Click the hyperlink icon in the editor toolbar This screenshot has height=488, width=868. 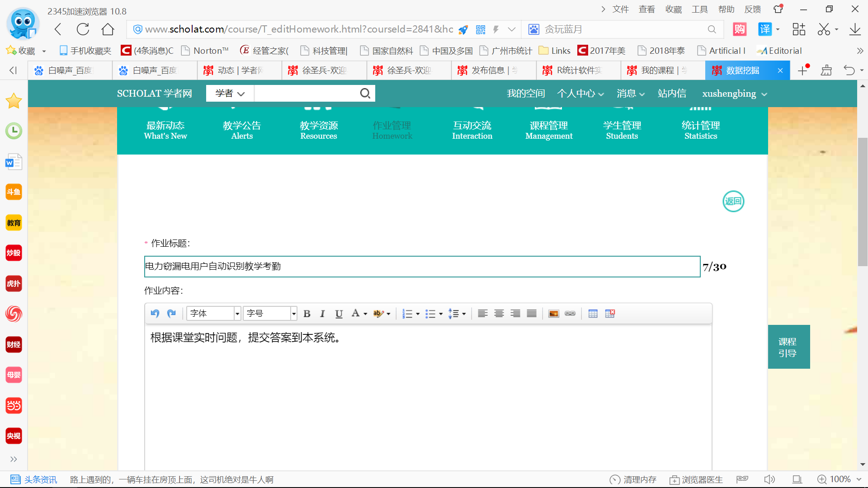pyautogui.click(x=570, y=314)
